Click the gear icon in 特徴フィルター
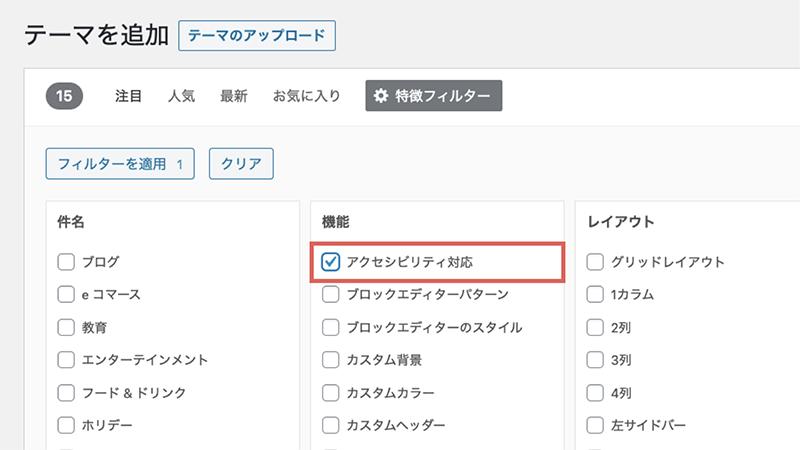Viewport: 800px width, 450px height. pos(381,95)
